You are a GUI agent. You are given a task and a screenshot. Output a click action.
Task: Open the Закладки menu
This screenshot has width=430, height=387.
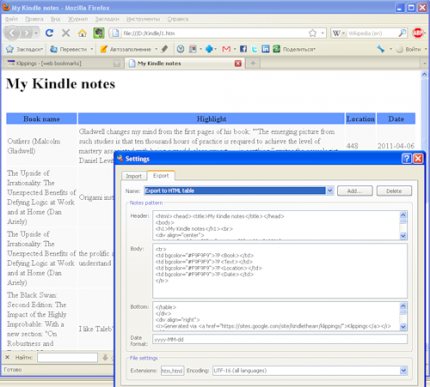click(107, 19)
